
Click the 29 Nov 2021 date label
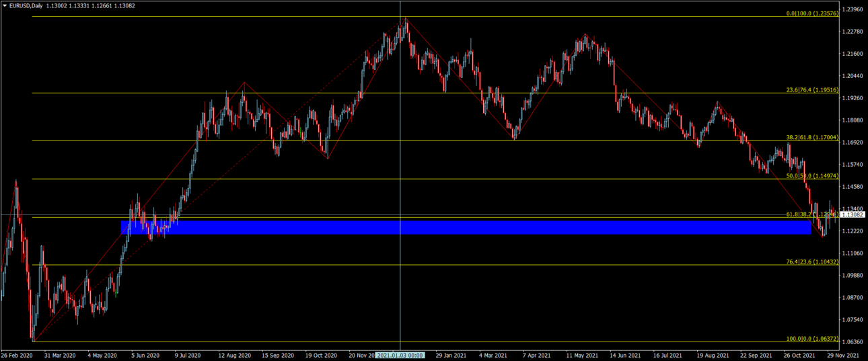tap(843, 355)
